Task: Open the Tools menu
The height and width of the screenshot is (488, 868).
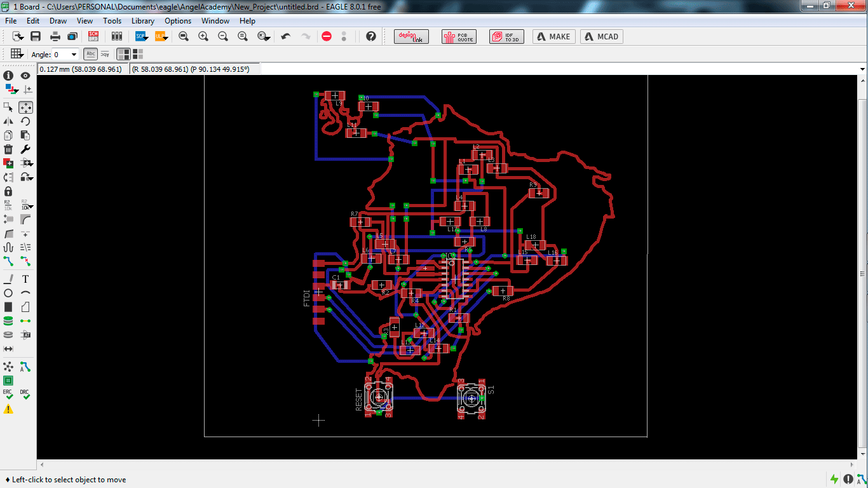Action: tap(112, 21)
